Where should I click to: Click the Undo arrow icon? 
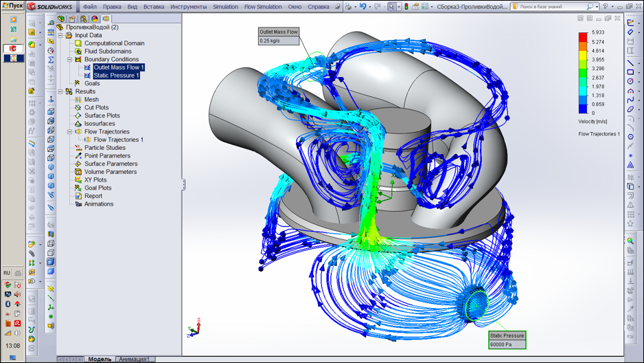[x=363, y=7]
